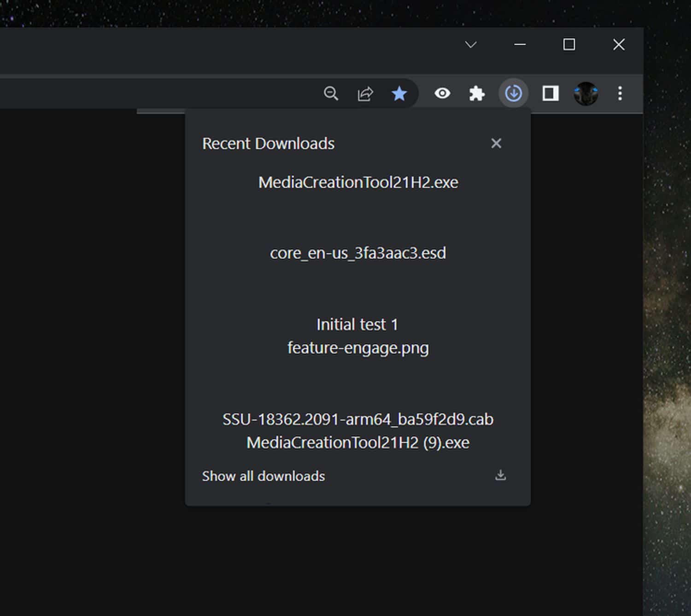
Task: Click Show all downloads
Action: pyautogui.click(x=264, y=476)
